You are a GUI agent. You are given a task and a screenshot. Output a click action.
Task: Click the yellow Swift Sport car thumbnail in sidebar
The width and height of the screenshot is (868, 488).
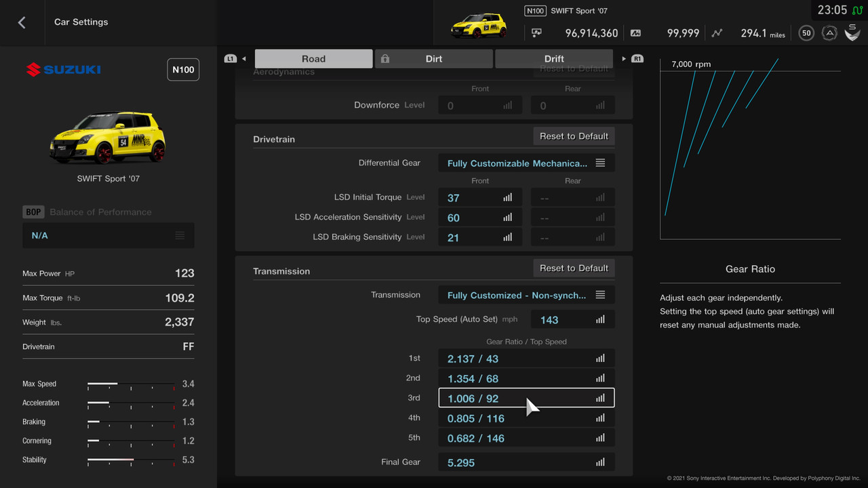tap(108, 138)
